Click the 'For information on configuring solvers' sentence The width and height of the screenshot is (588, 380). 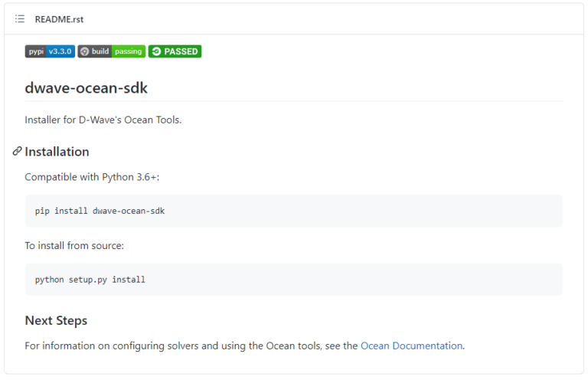pyautogui.click(x=191, y=346)
